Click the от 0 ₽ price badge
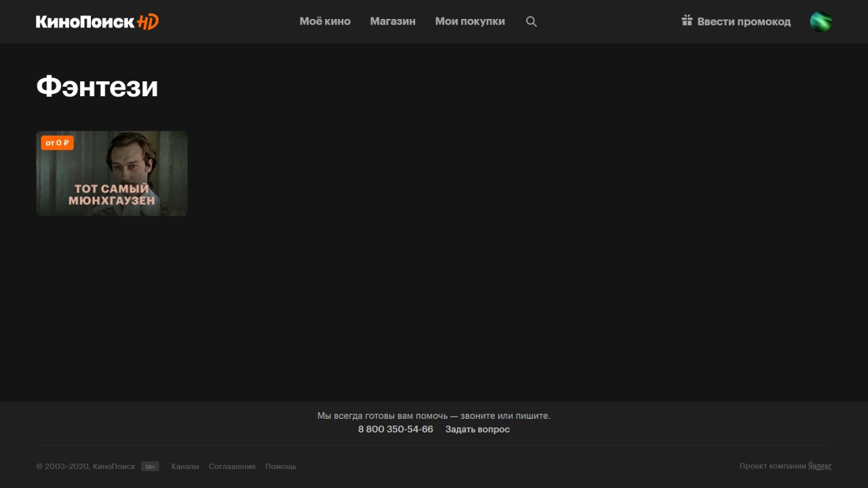 click(x=57, y=143)
